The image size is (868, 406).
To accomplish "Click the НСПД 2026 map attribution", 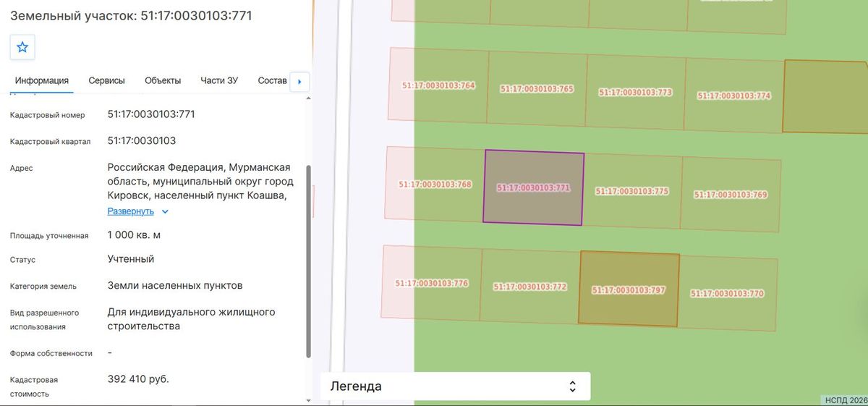I will pos(845,399).
